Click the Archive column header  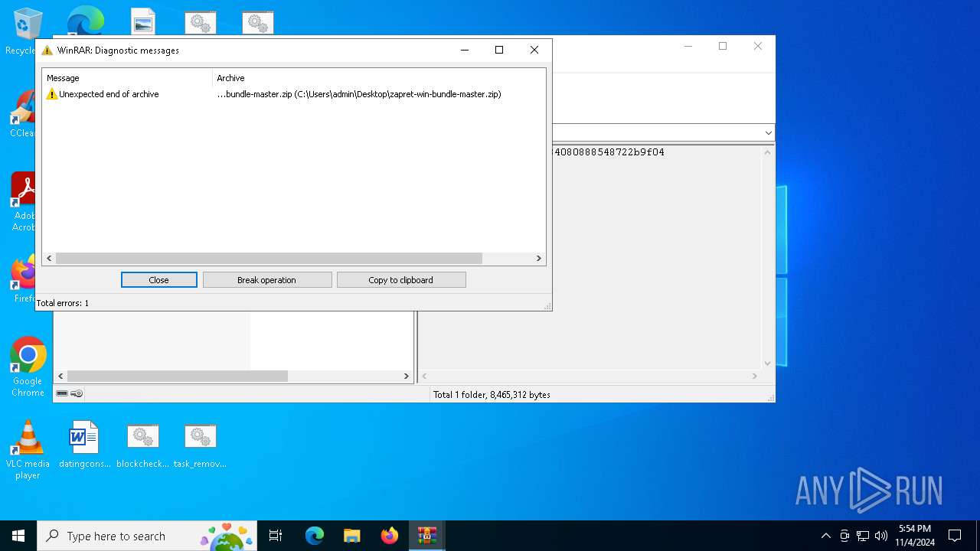(379, 78)
